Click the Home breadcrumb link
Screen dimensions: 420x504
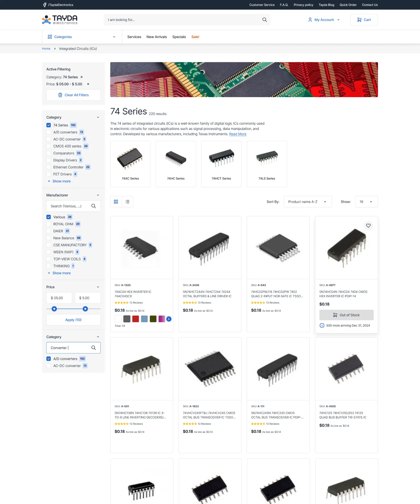[46, 49]
